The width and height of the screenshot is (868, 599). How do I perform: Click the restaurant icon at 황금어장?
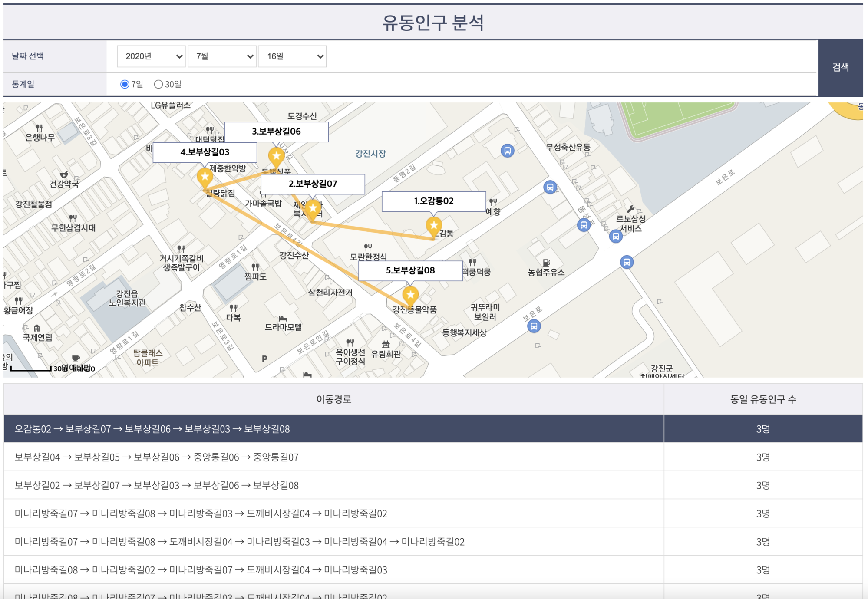tap(18, 300)
